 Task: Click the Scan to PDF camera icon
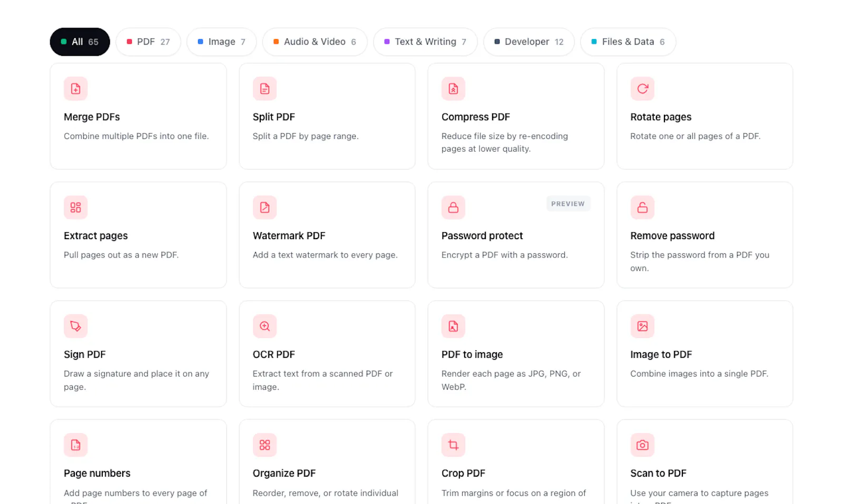click(642, 445)
